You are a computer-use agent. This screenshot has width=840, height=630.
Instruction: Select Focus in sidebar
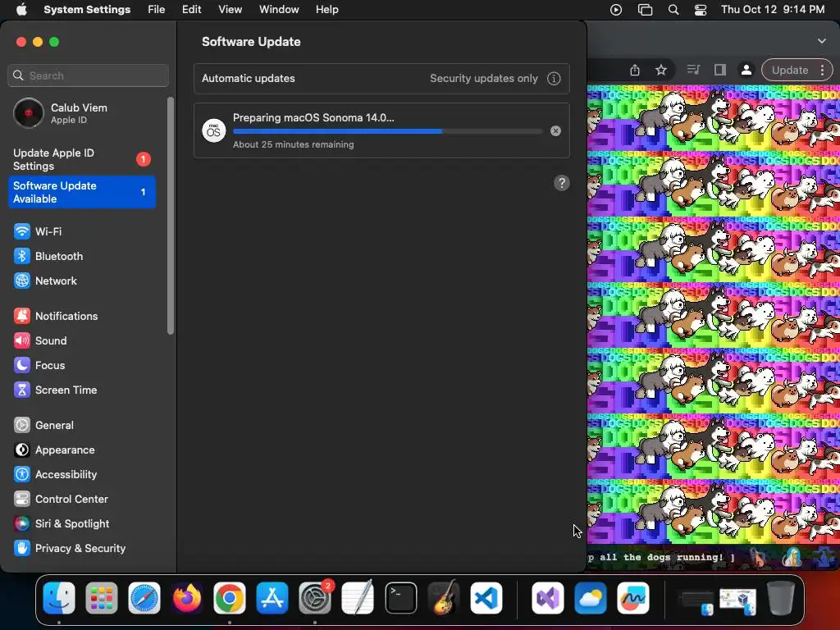coord(81,365)
